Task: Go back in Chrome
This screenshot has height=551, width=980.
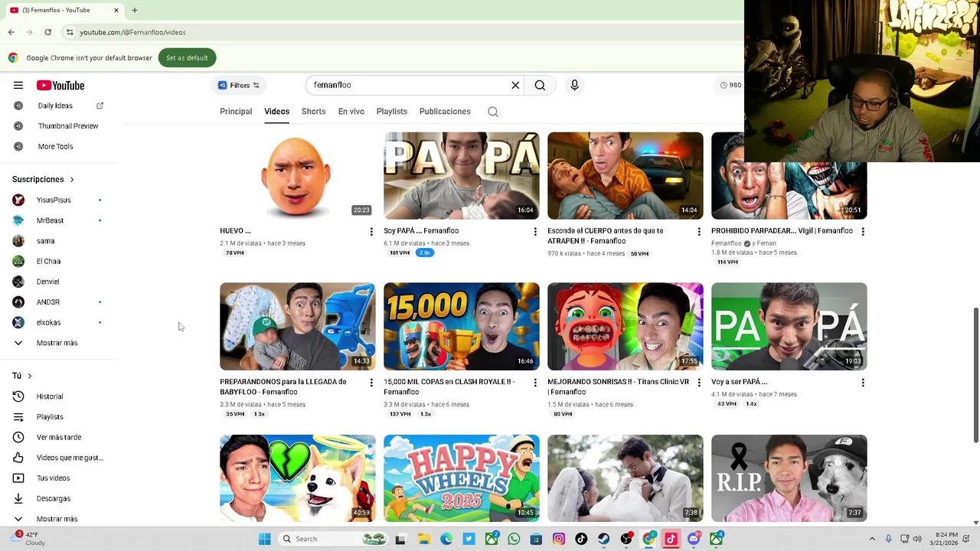Action: click(11, 32)
